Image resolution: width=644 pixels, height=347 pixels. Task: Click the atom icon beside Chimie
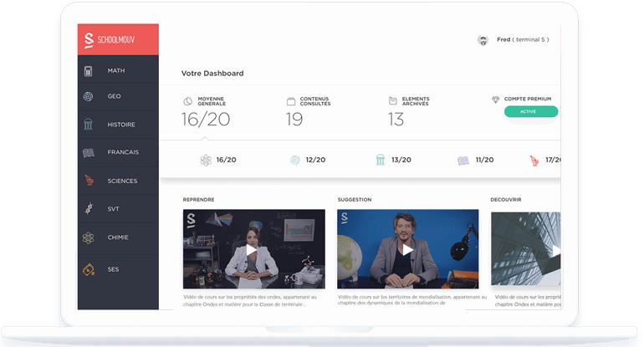coord(88,237)
